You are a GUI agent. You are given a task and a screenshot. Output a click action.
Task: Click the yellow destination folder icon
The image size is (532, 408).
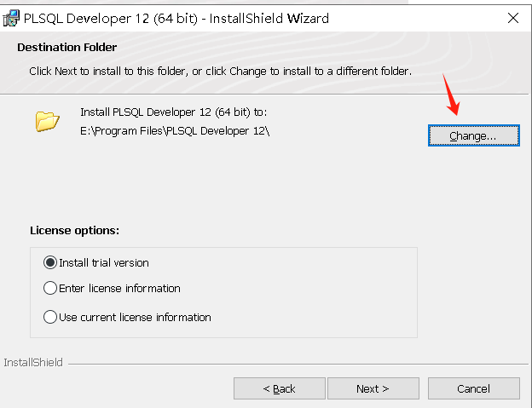(47, 121)
